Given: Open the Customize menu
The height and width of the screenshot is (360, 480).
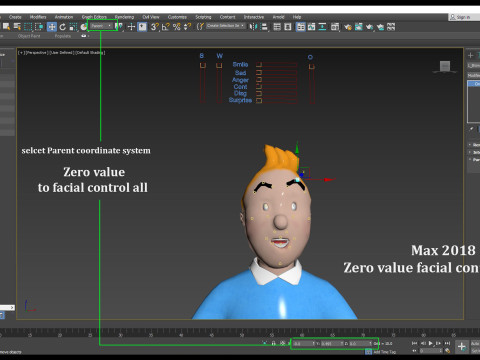Looking at the screenshot, I should click(x=177, y=17).
